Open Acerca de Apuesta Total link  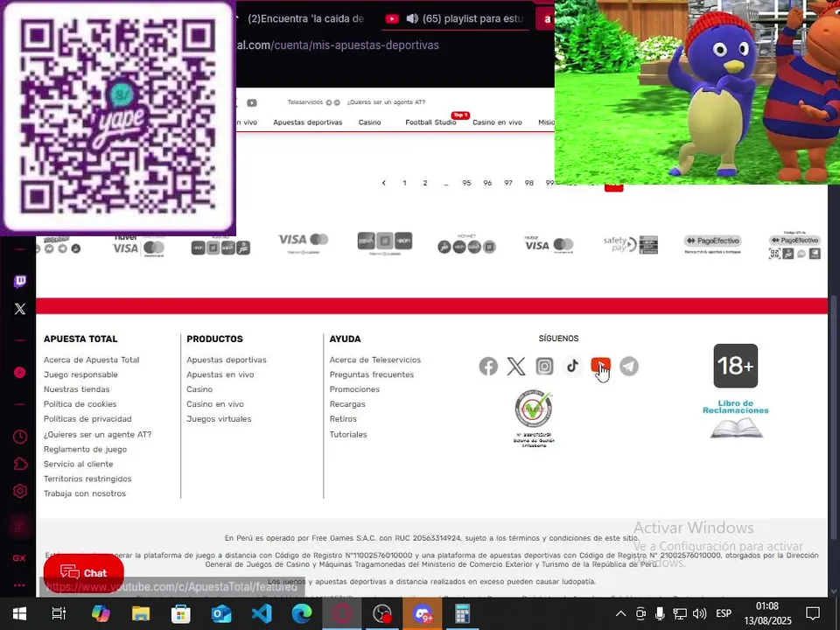click(92, 360)
